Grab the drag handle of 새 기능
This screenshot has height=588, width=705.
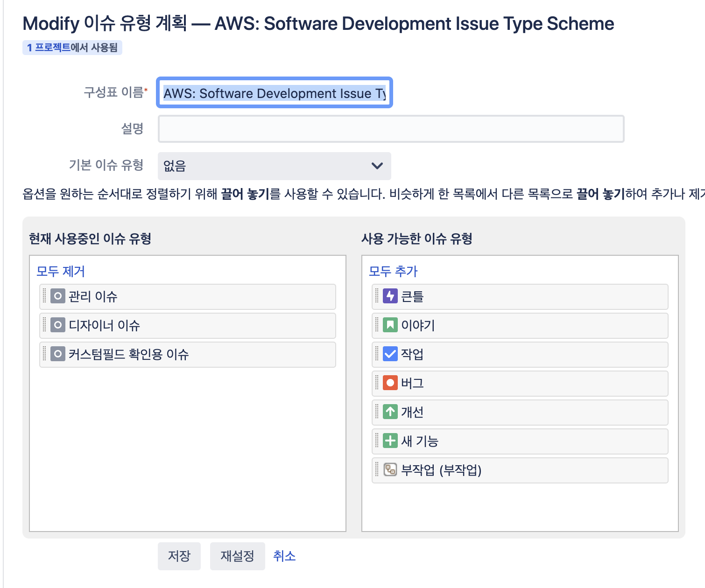(377, 441)
